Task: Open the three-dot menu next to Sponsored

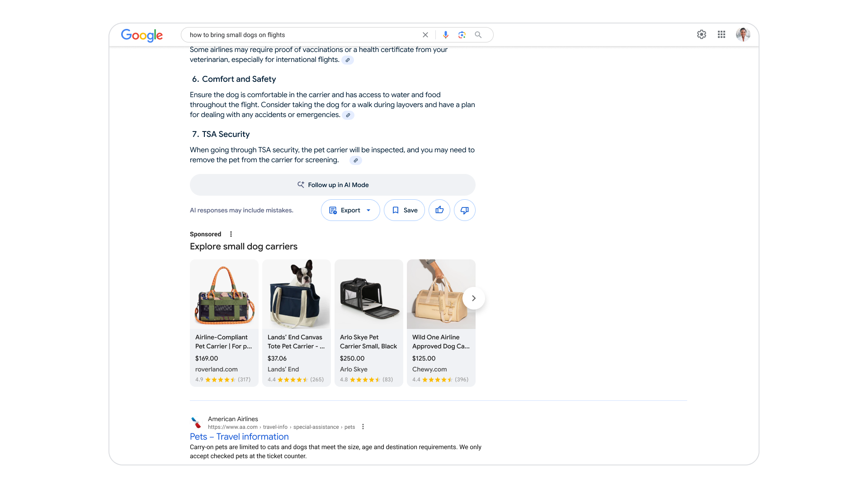Action: pos(231,234)
